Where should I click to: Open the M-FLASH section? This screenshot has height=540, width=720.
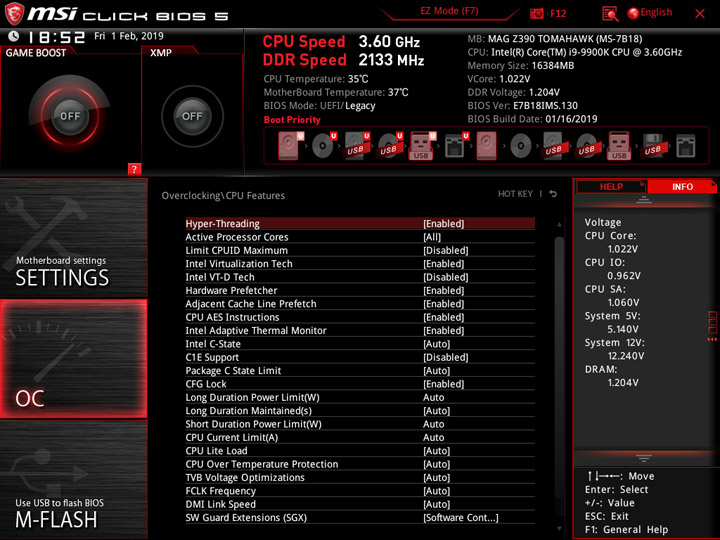pyautogui.click(x=73, y=480)
